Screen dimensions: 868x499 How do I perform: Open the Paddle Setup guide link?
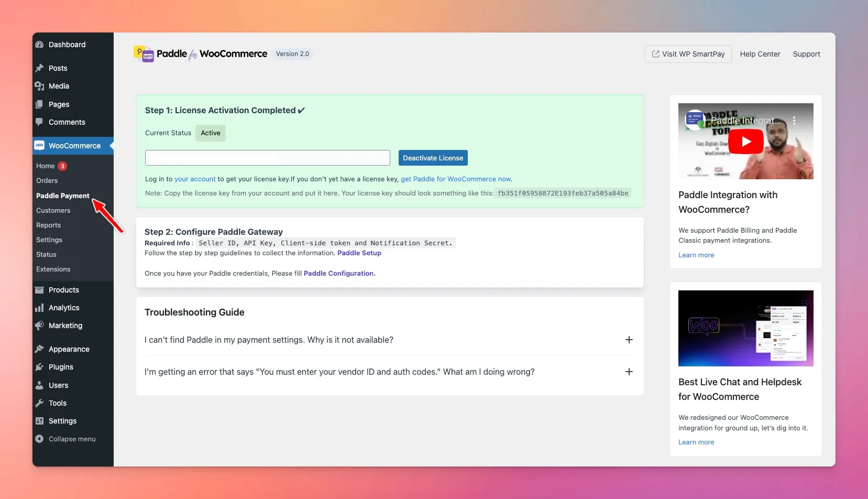[x=359, y=253]
